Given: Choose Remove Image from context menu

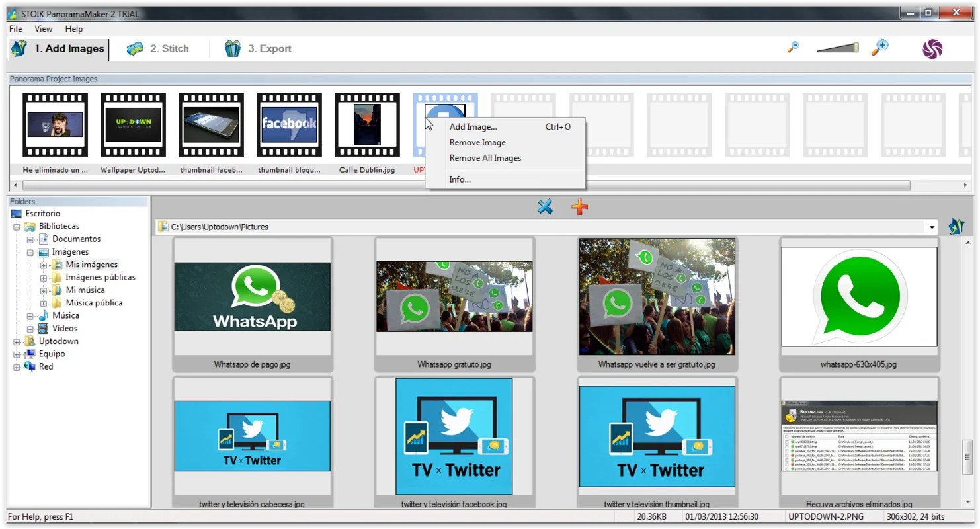Looking at the screenshot, I should tap(507, 142).
